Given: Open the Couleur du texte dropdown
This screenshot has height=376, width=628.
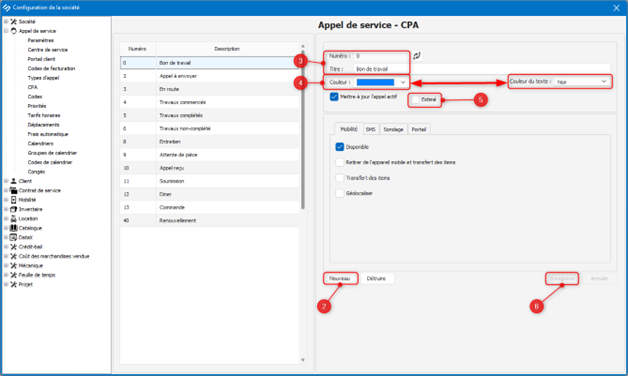Looking at the screenshot, I should pos(583,82).
